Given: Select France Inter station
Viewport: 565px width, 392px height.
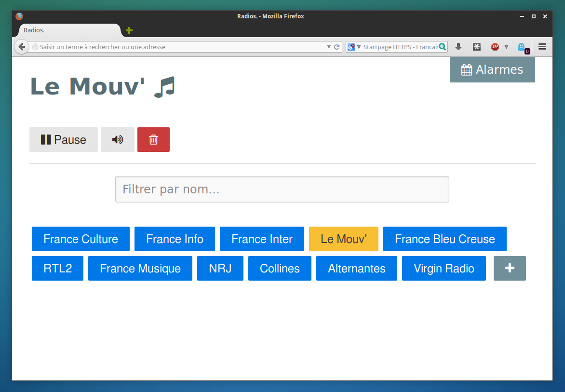Looking at the screenshot, I should (x=262, y=239).
